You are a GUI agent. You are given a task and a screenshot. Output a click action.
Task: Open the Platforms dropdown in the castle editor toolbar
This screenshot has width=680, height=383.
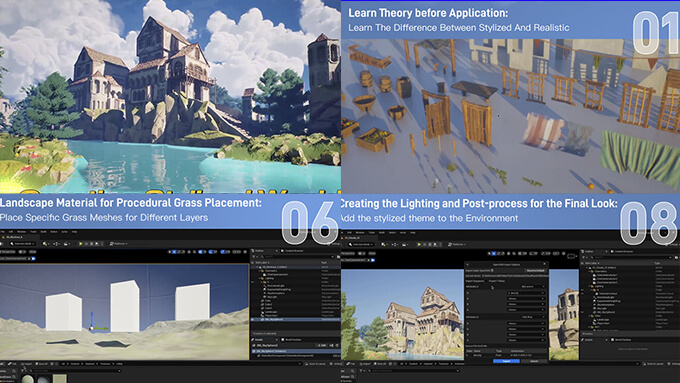(x=457, y=244)
